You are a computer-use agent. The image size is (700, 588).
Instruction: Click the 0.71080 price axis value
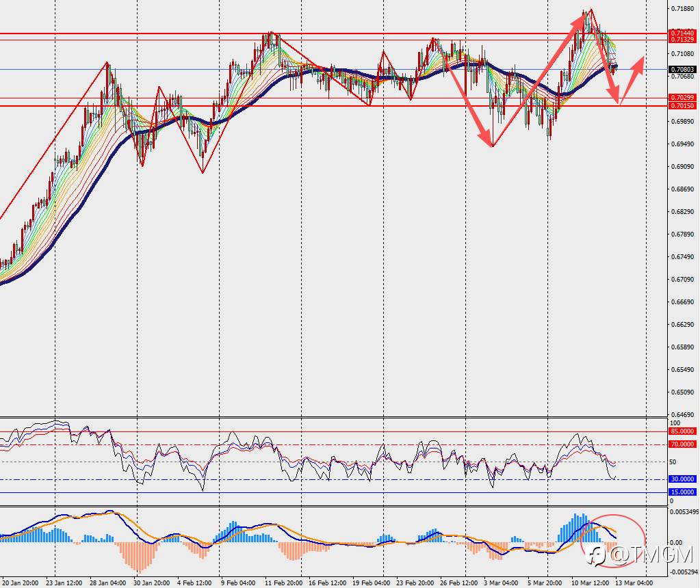coord(683,53)
